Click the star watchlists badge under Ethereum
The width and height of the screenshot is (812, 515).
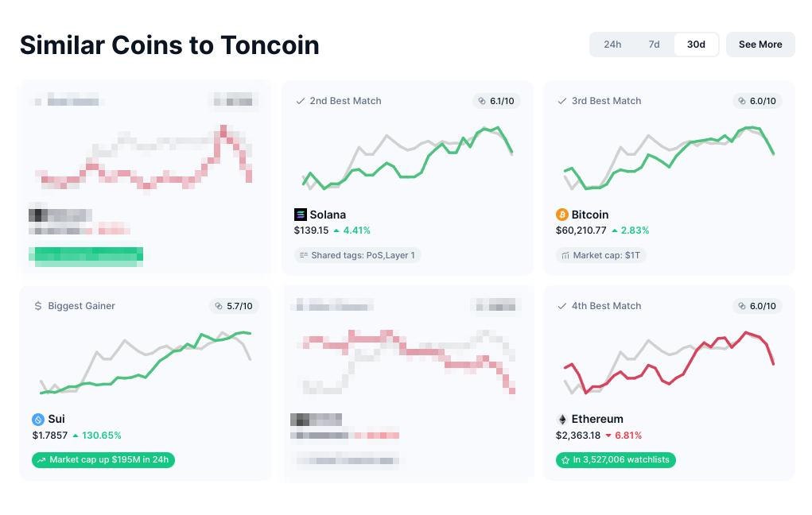click(616, 459)
